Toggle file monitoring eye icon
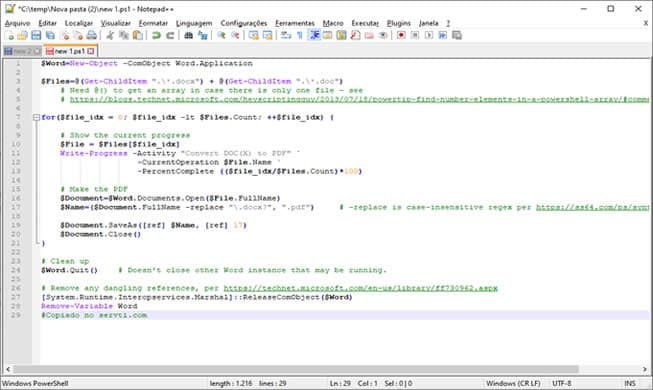This screenshot has height=390, width=653. click(383, 35)
